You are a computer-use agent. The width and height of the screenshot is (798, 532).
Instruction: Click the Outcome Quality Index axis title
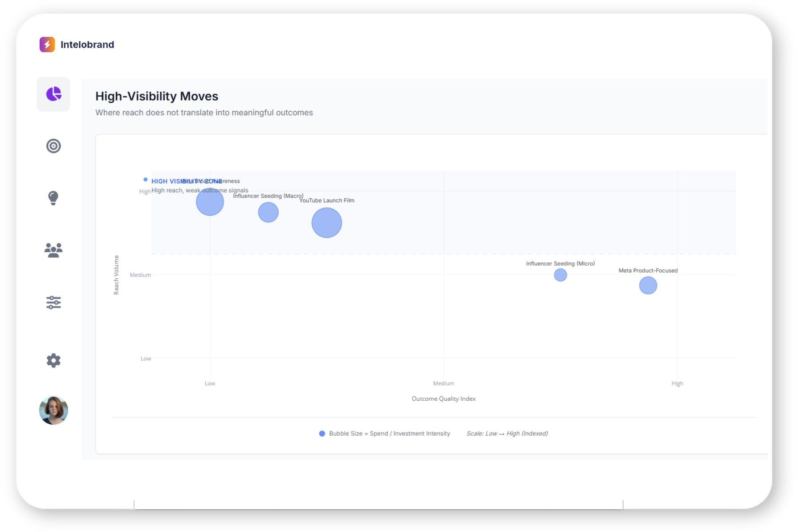pyautogui.click(x=443, y=399)
